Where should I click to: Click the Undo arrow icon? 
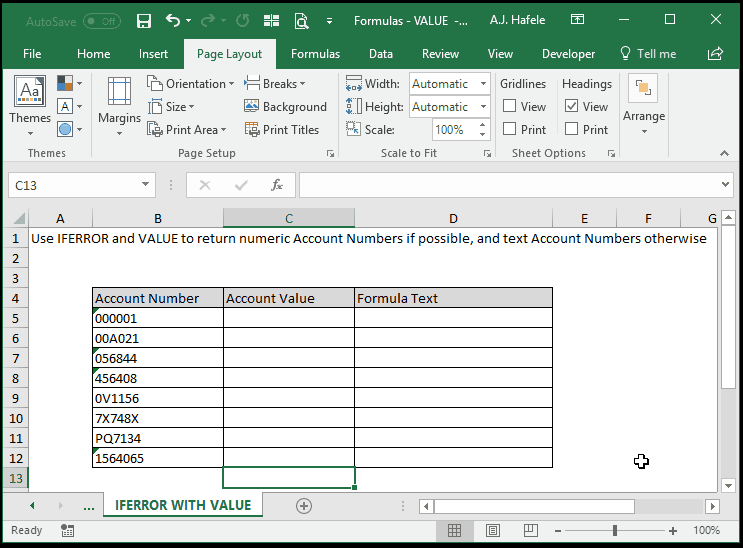(x=173, y=20)
